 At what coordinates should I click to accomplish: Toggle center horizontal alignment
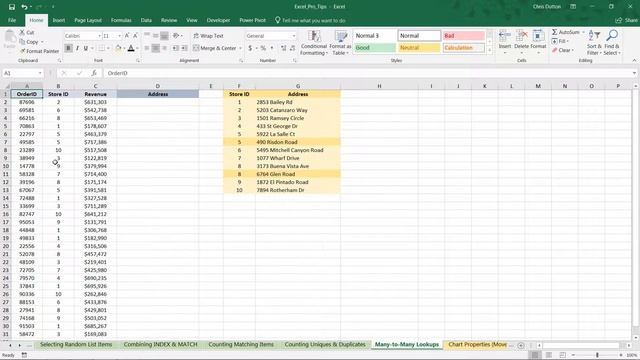click(156, 48)
